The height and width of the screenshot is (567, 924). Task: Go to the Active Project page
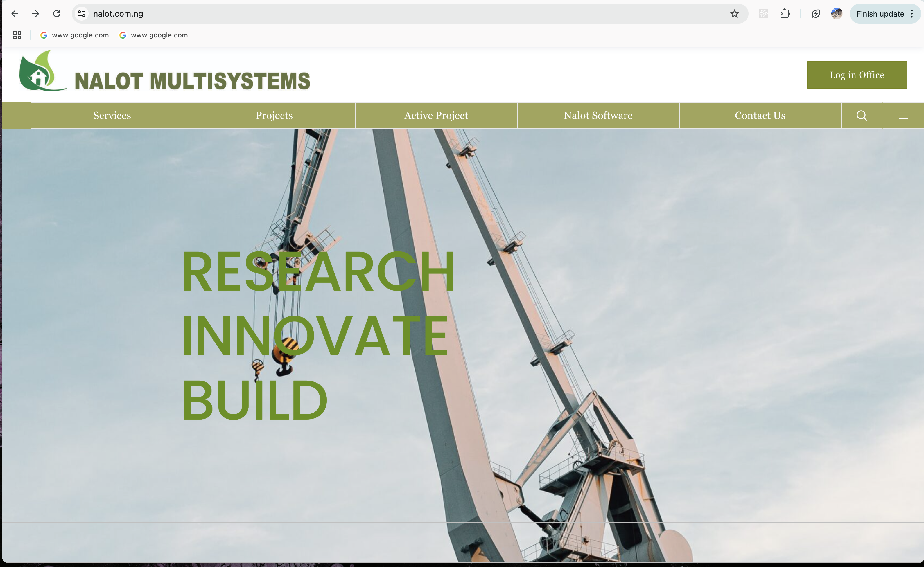(436, 116)
